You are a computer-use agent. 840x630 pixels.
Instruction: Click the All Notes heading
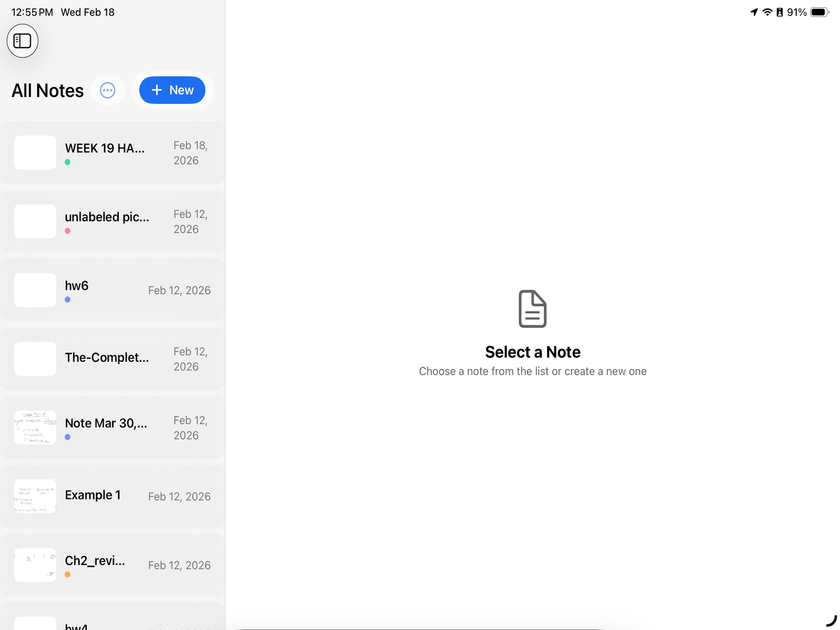pos(48,91)
